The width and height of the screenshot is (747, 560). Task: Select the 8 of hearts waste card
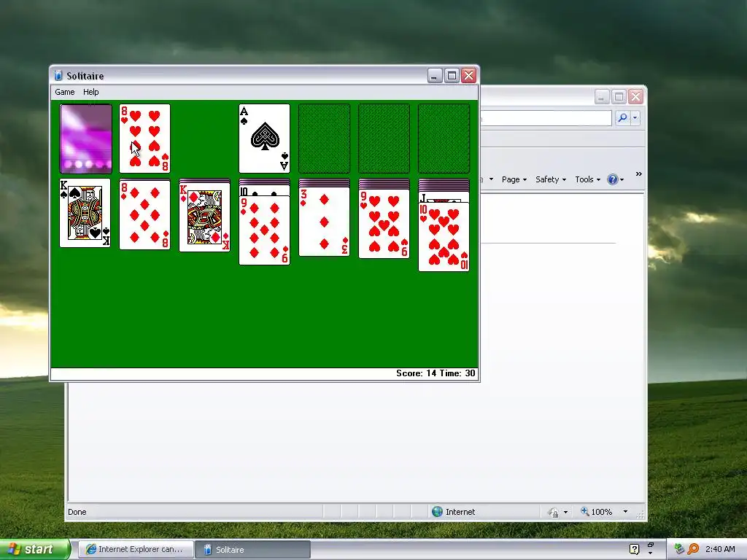145,139
